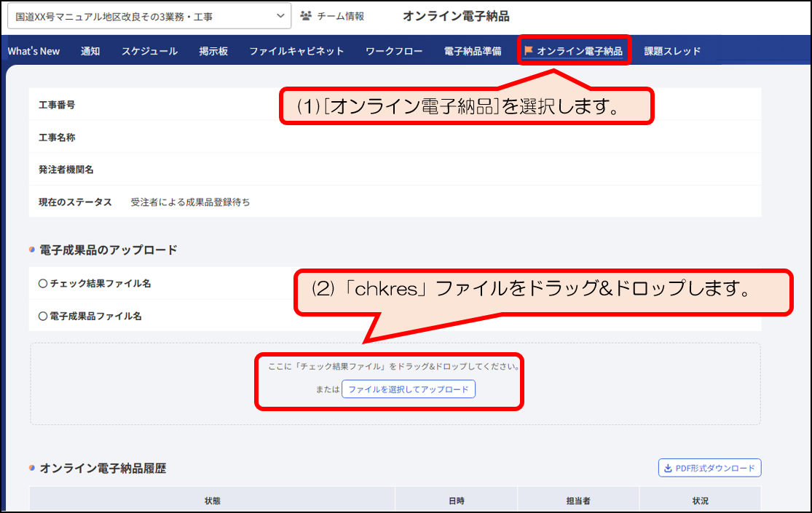The height and width of the screenshot is (513, 812).
Task: Open the チーム情報 link
Action: [340, 16]
